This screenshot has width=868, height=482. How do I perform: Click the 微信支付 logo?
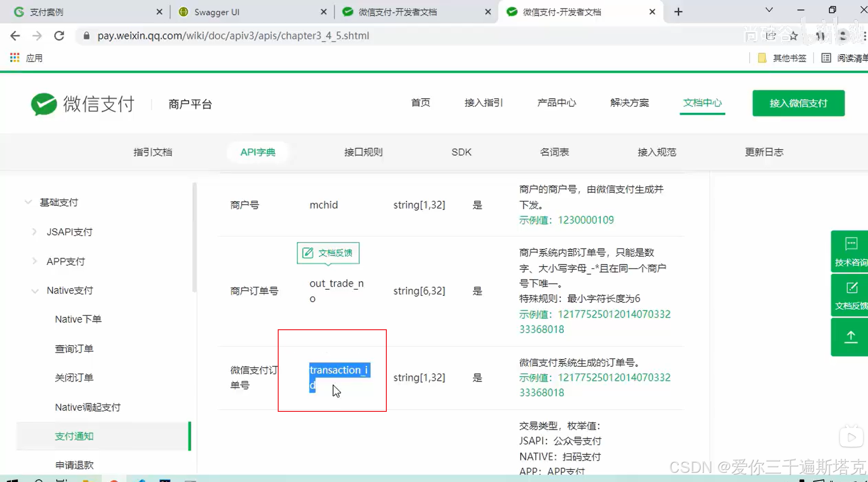click(x=82, y=104)
